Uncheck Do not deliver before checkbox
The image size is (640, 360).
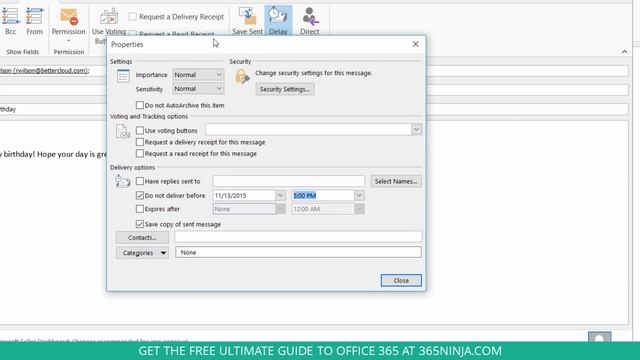tap(140, 196)
